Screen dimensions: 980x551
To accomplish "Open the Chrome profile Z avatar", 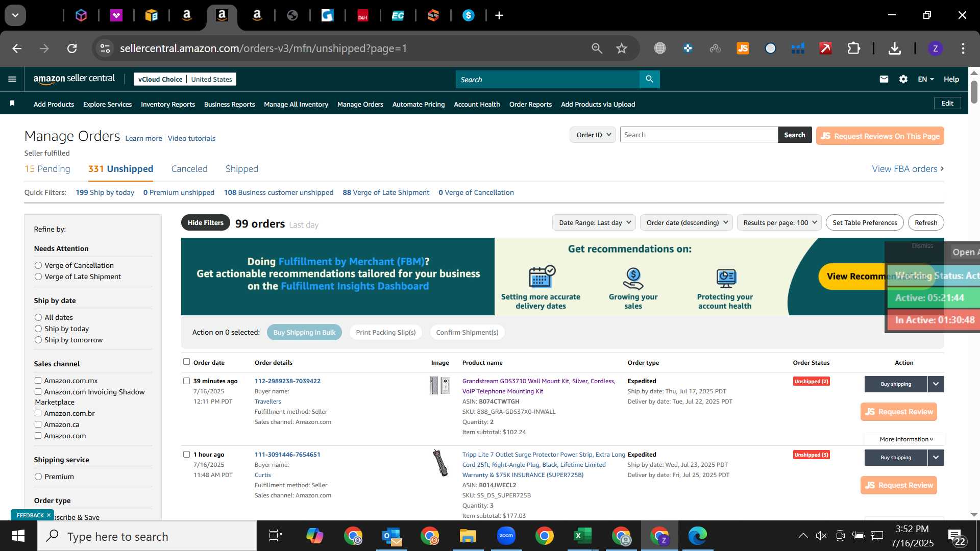I will 935,48.
